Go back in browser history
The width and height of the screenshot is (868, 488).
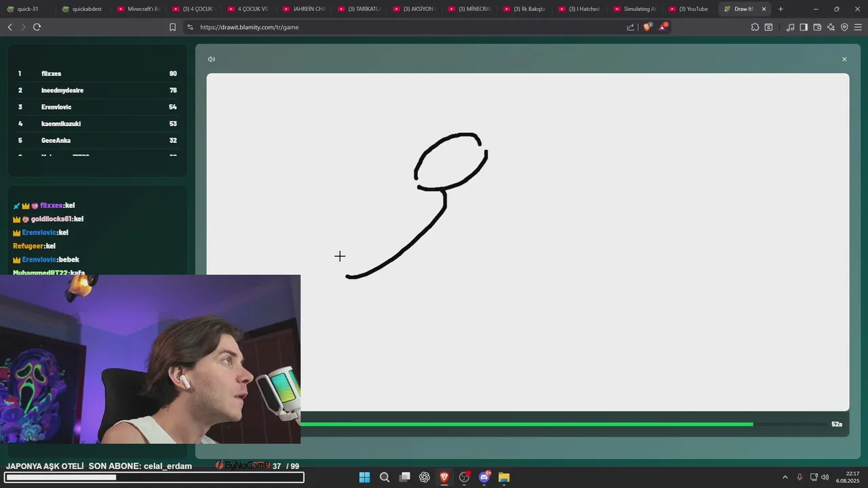(x=9, y=27)
